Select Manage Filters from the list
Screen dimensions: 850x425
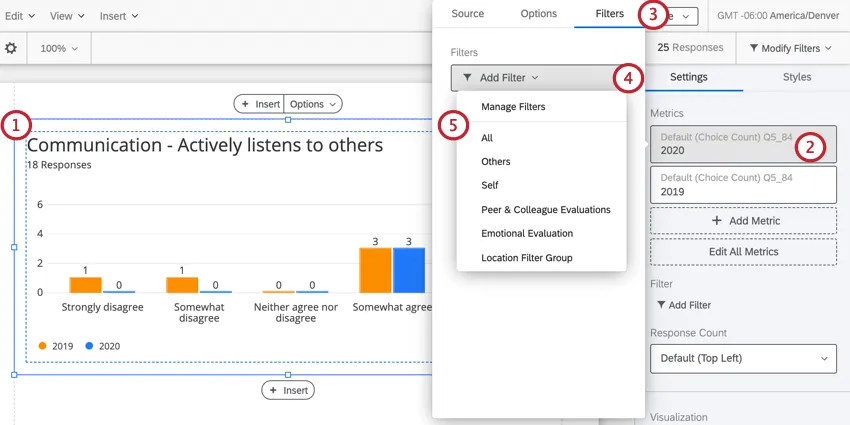click(513, 106)
